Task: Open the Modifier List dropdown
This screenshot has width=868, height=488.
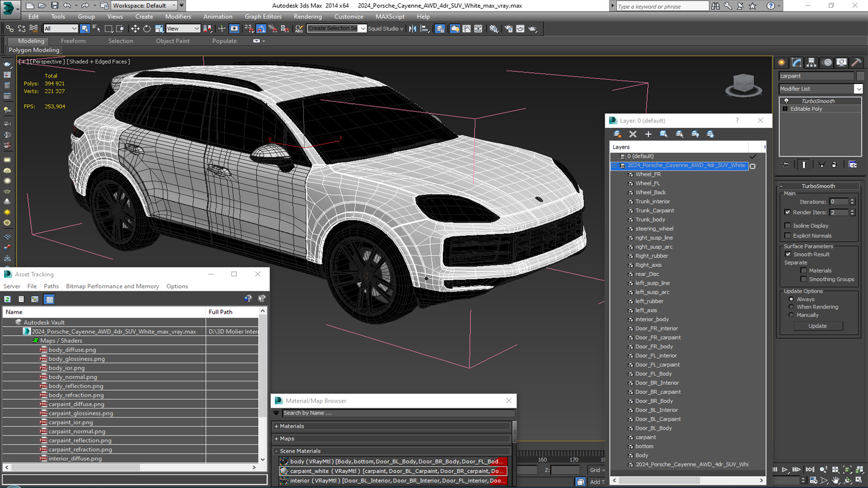Action: pos(858,89)
